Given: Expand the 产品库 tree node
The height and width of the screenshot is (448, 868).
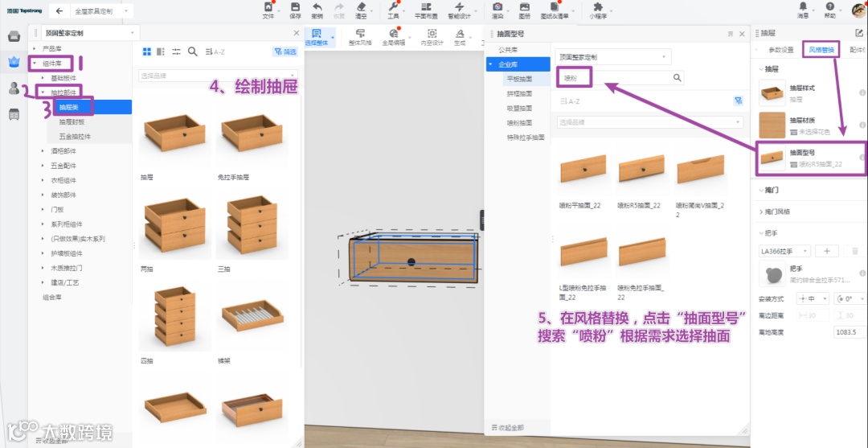Looking at the screenshot, I should click(x=35, y=49).
